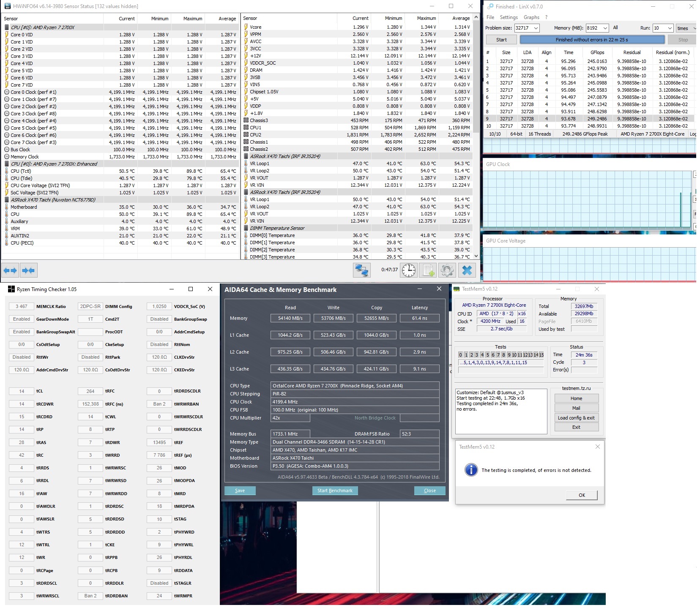700x613 pixels.
Task: Open HWiNFO settings gear icon
Action: pyautogui.click(x=447, y=270)
